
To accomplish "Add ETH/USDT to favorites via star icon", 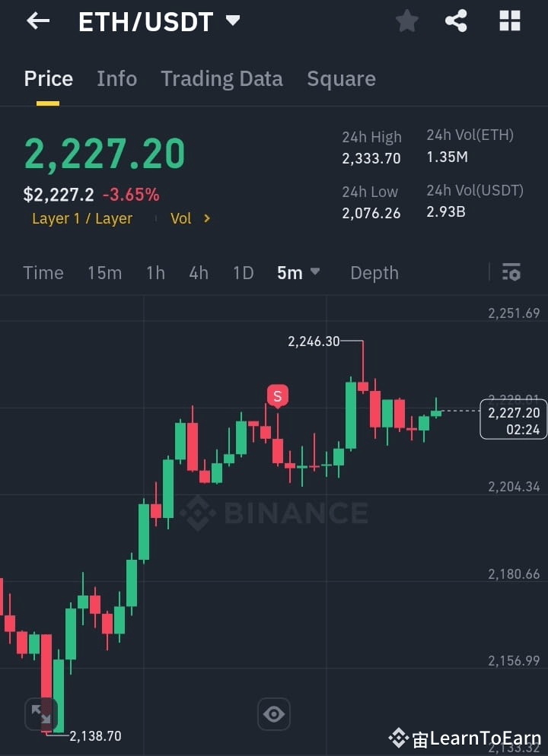I will pos(406,21).
